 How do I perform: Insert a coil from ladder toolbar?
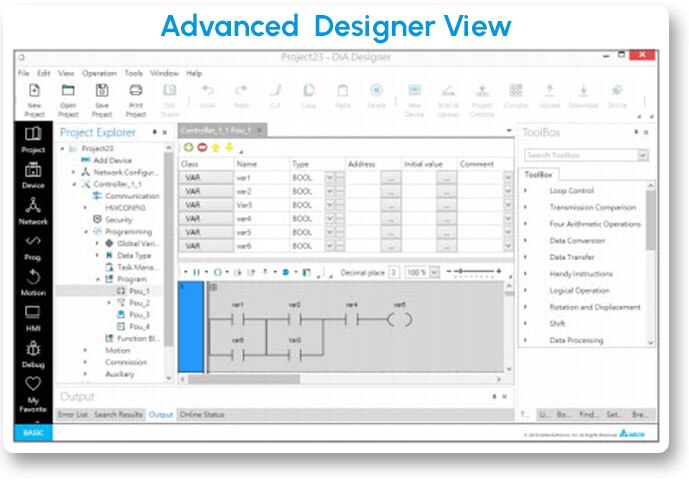click(x=217, y=273)
